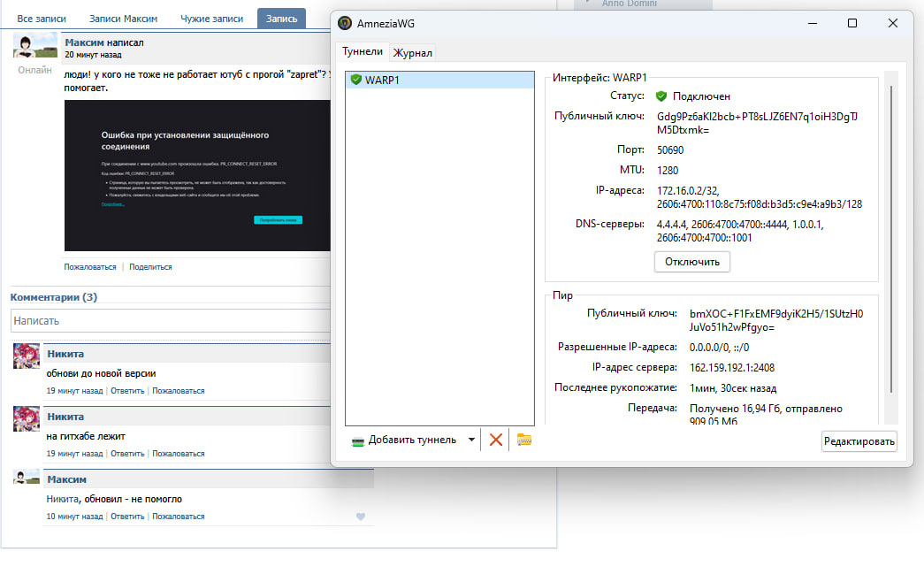This screenshot has height=582, width=924.
Task: Click Пожаловаться on 'на гитхабе лежит' comment
Action: click(179, 454)
